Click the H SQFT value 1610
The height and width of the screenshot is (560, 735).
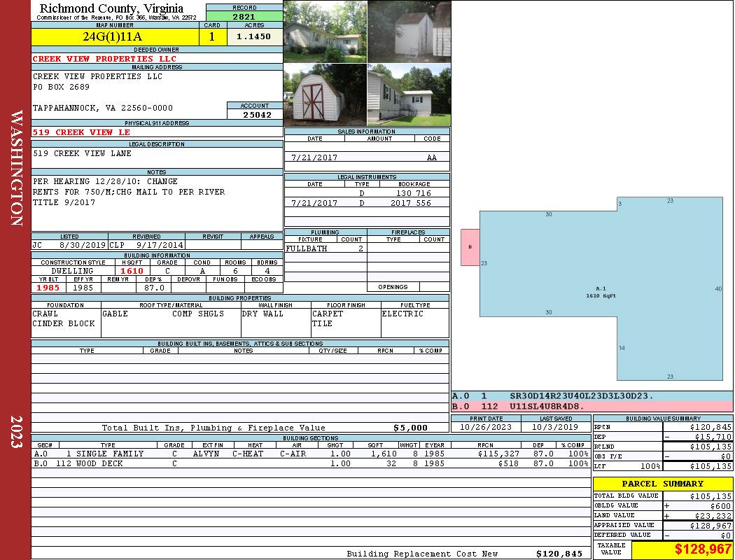point(132,271)
